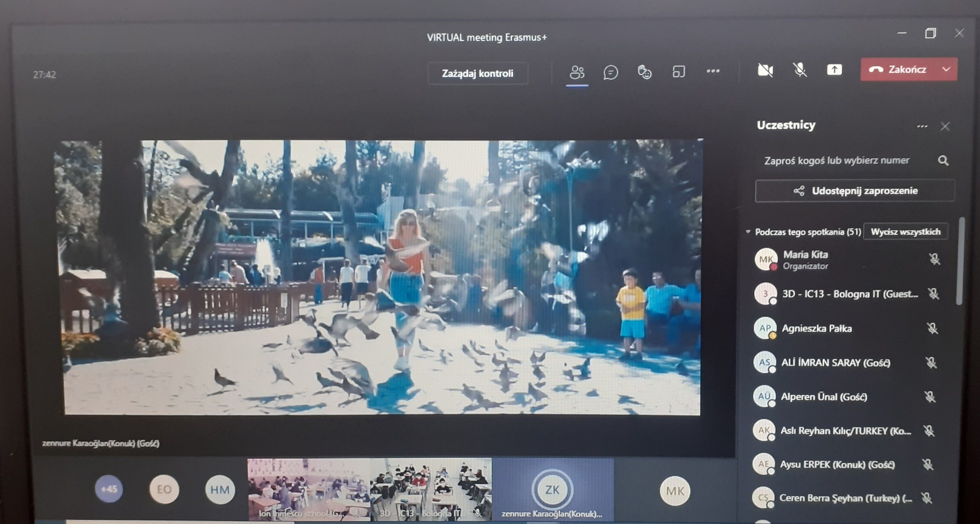Close the Uczestnicy panel
Image resolution: width=980 pixels, height=524 pixels.
pyautogui.click(x=945, y=126)
